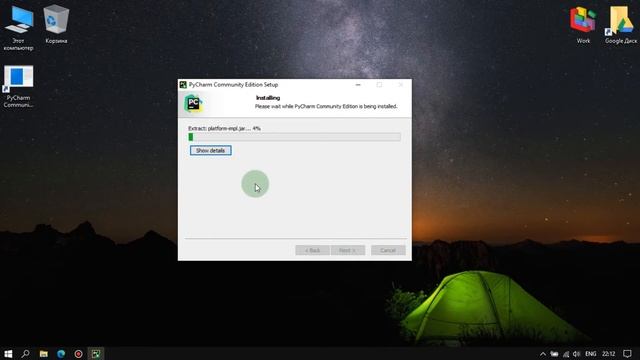The height and width of the screenshot is (360, 640).
Task: Click the network tray icon
Action: point(566,354)
